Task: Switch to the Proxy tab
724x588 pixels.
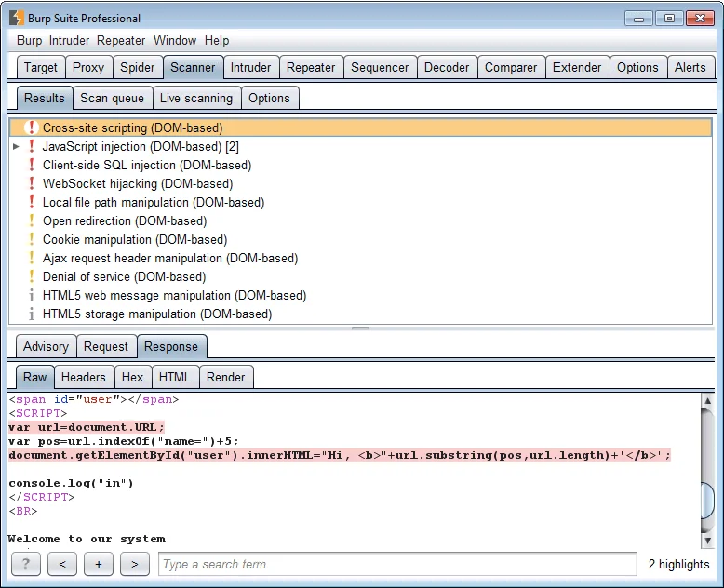Action: point(88,67)
